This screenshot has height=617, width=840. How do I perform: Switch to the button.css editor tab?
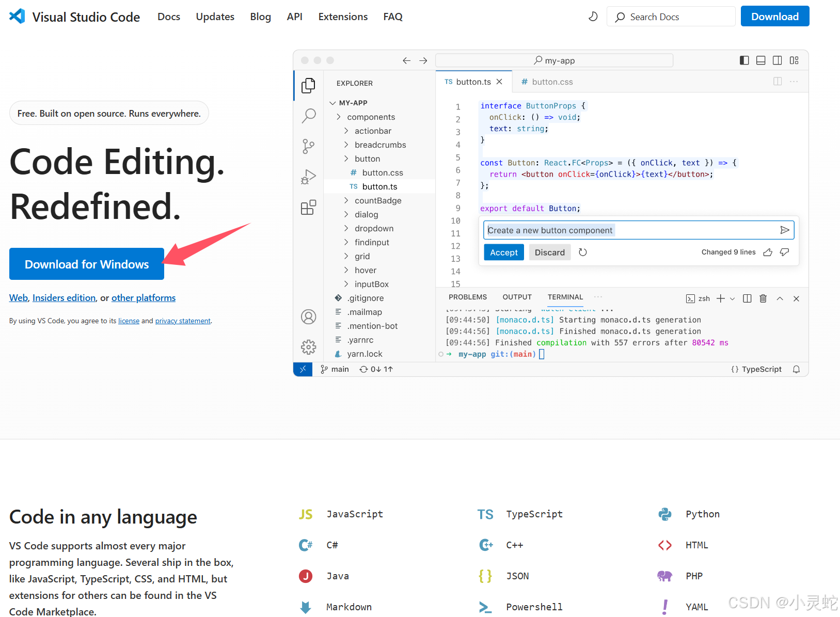click(547, 82)
